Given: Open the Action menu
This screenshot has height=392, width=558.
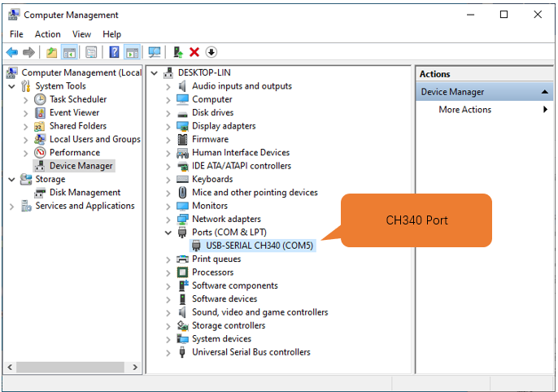Looking at the screenshot, I should [x=47, y=34].
